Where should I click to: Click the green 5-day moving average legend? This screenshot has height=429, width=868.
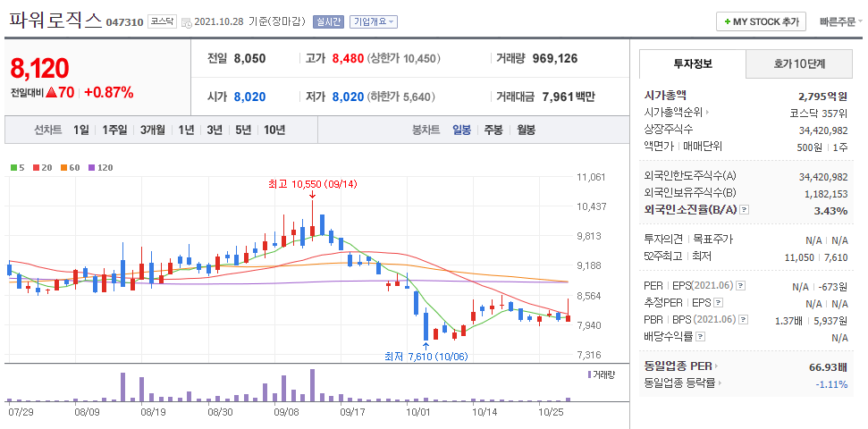(x=18, y=167)
